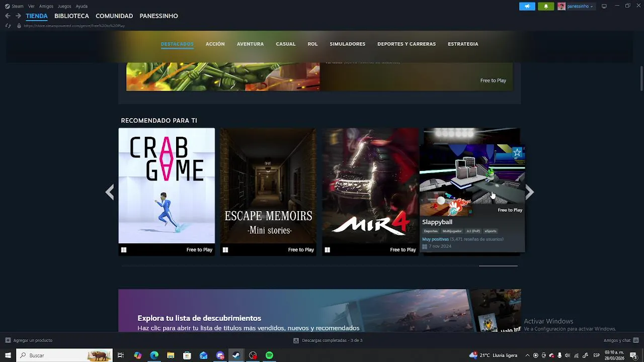Viewport: 644px width, 362px height.
Task: Click the store page vertical scrollbar
Action: pyautogui.click(x=641, y=78)
